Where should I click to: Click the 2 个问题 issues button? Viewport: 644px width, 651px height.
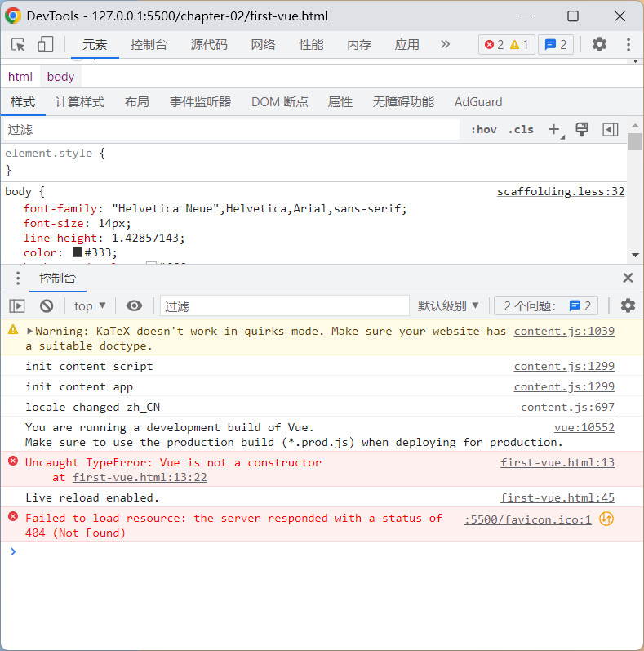[x=546, y=306]
